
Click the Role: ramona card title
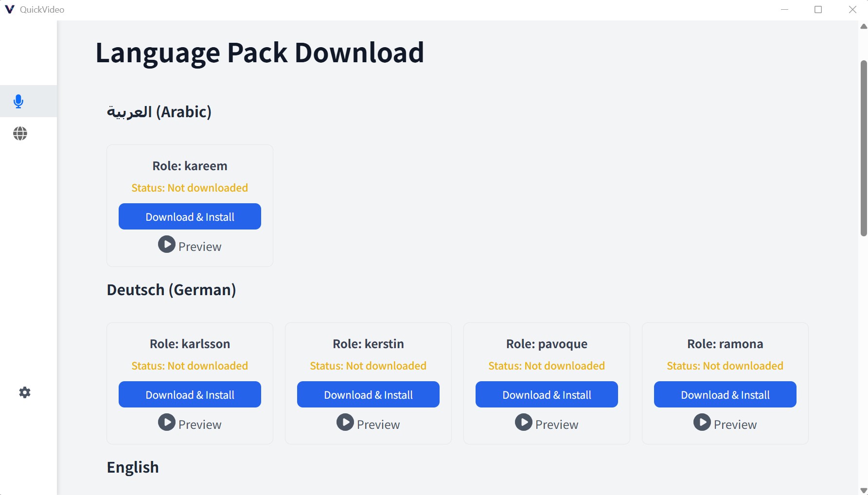pos(725,344)
